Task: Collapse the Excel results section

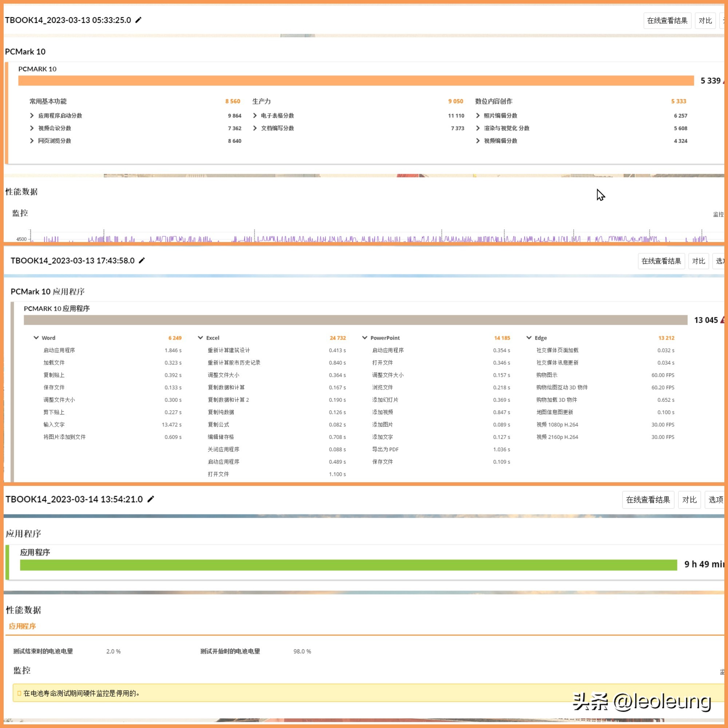Action: pyautogui.click(x=201, y=338)
